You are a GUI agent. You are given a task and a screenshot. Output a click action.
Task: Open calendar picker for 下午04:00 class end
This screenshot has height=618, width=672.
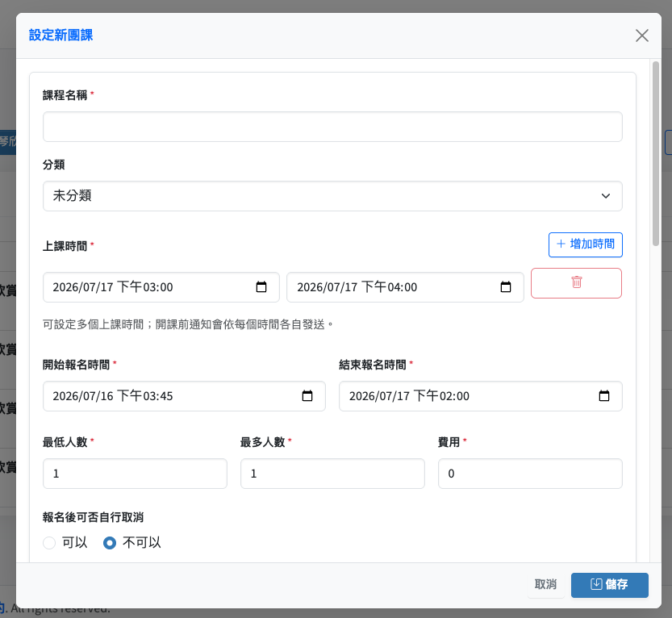(x=506, y=287)
